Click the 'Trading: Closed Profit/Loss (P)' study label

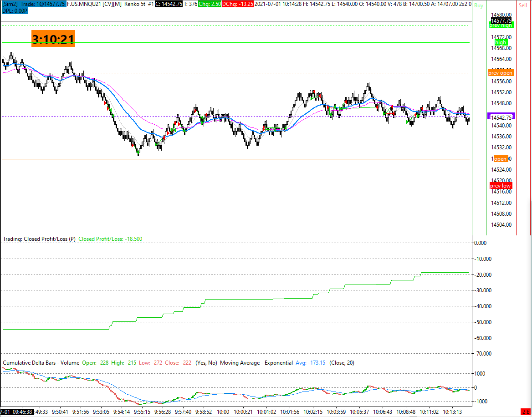(39, 239)
